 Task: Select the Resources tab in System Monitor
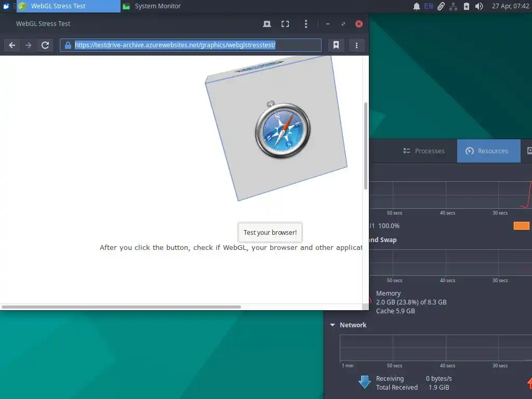488,151
